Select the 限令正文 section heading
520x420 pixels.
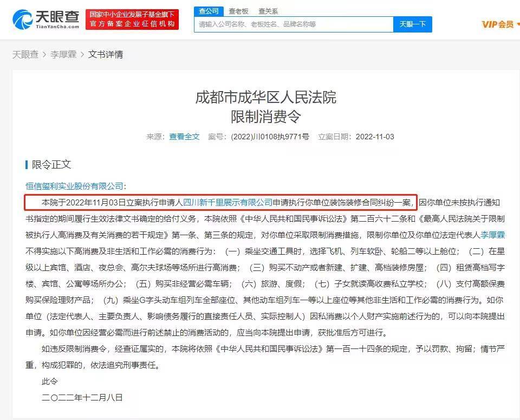[51, 165]
